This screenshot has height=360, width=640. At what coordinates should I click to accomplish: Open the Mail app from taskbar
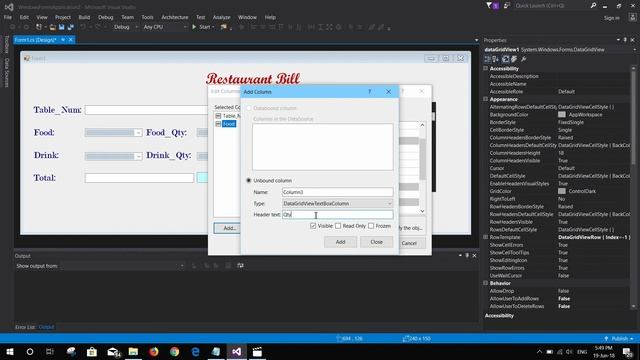coord(113,351)
